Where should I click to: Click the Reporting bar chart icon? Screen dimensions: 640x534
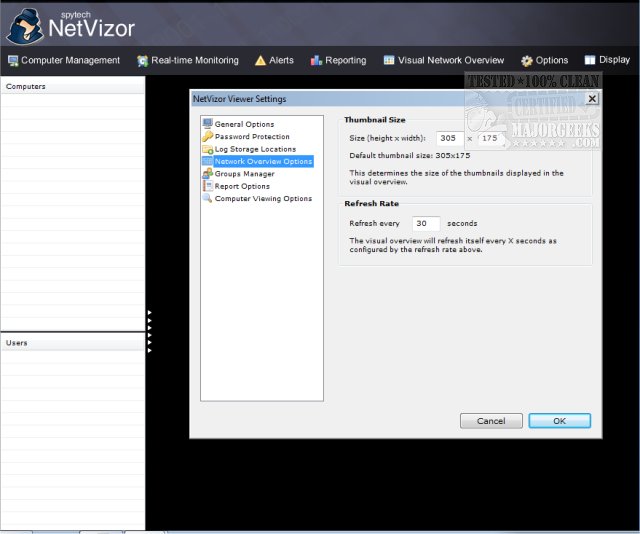point(316,60)
